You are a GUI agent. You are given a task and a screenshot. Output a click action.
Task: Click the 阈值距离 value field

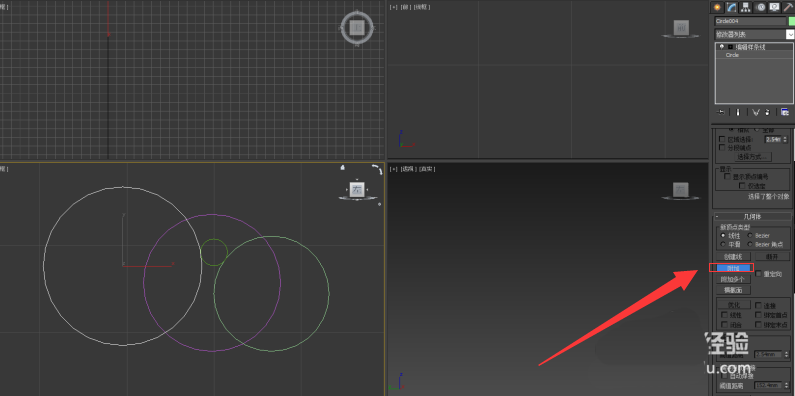768,386
